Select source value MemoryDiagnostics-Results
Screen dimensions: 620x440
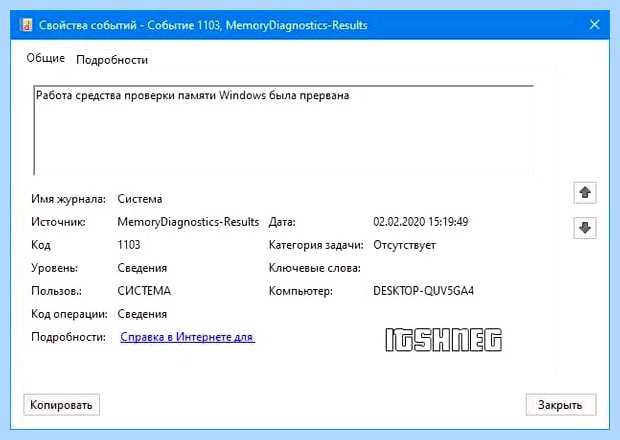tap(188, 222)
